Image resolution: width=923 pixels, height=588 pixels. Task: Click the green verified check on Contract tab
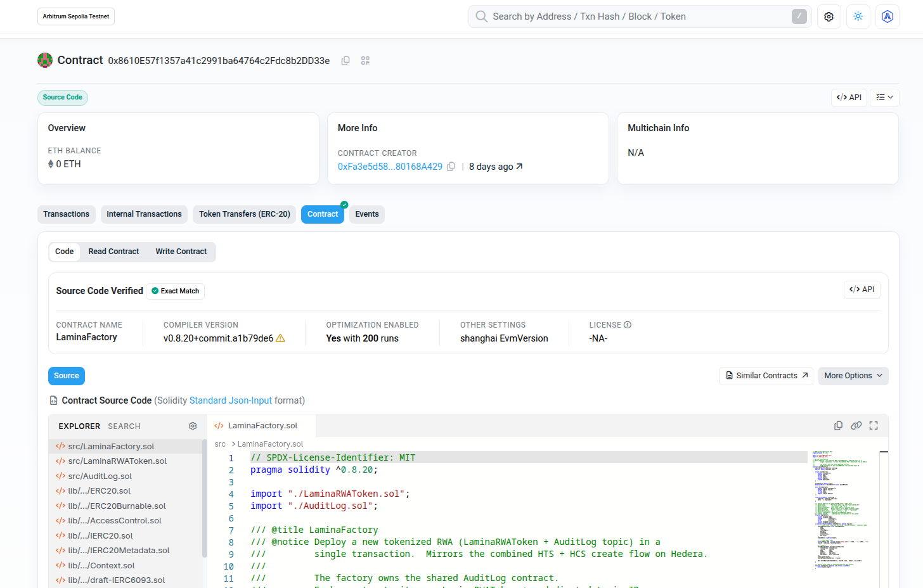pos(344,205)
